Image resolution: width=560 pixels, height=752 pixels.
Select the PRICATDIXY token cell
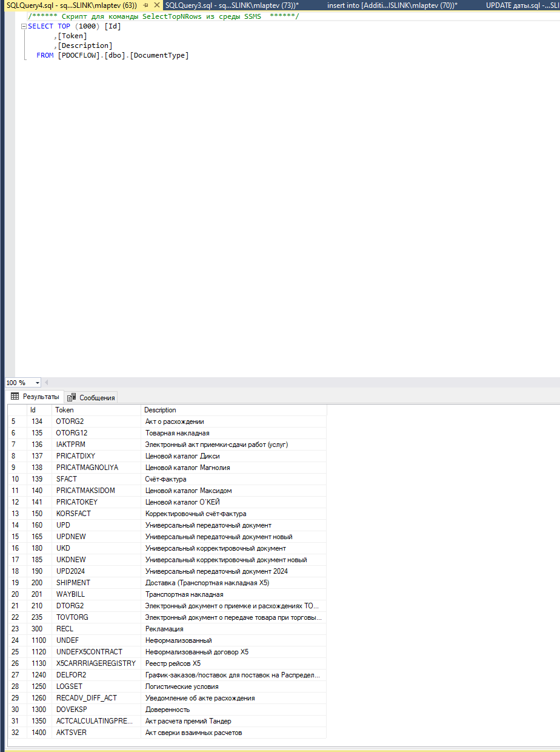pos(96,456)
